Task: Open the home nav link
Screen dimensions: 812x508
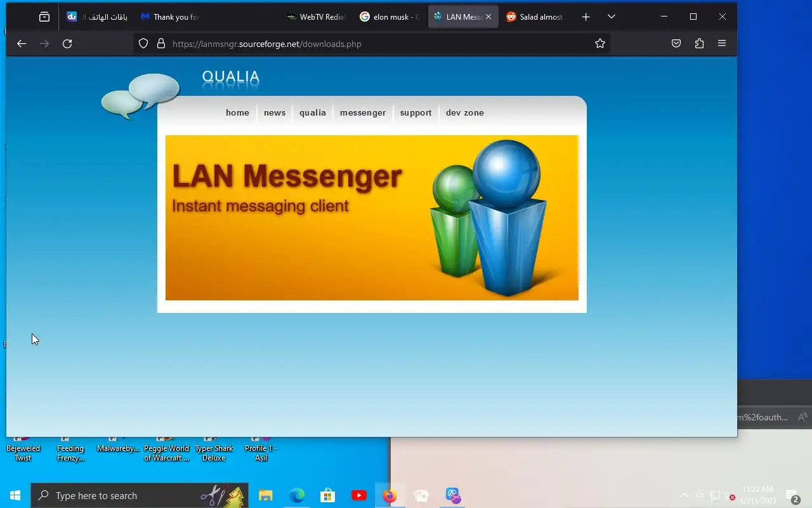Action: 237,113
